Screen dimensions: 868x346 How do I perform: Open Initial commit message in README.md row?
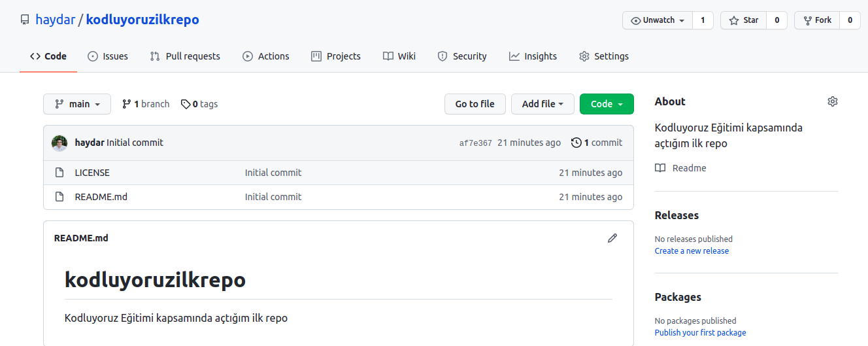click(273, 197)
